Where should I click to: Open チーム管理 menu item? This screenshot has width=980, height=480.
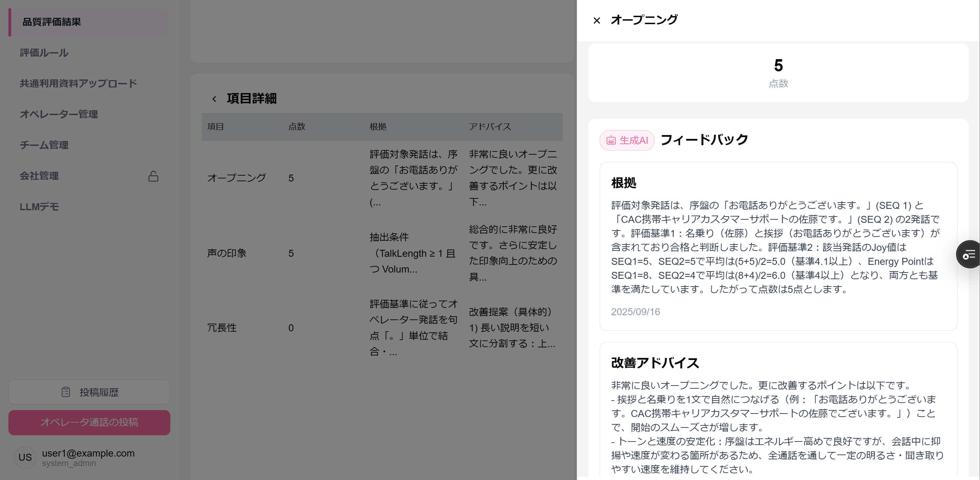coord(44,145)
